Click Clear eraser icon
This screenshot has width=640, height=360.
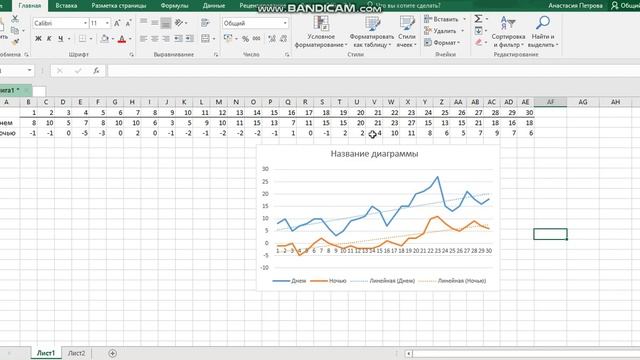(x=478, y=42)
